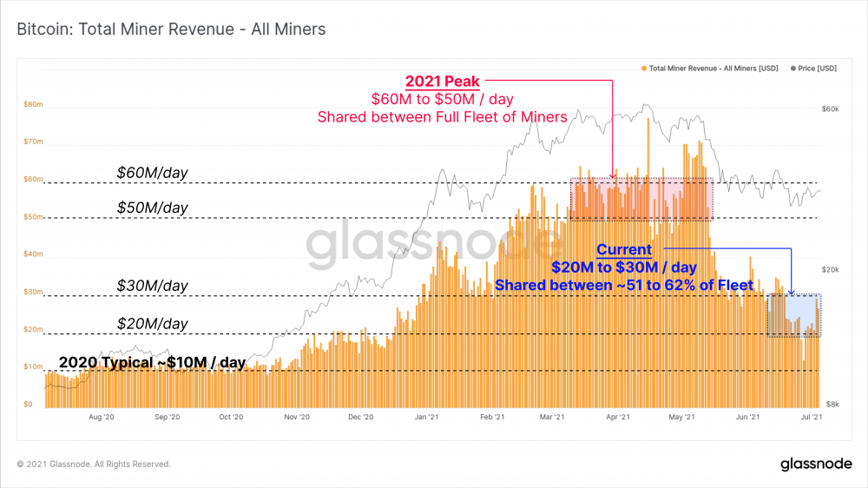
Task: Select the pink shaded 2021 peak region
Action: tap(641, 198)
